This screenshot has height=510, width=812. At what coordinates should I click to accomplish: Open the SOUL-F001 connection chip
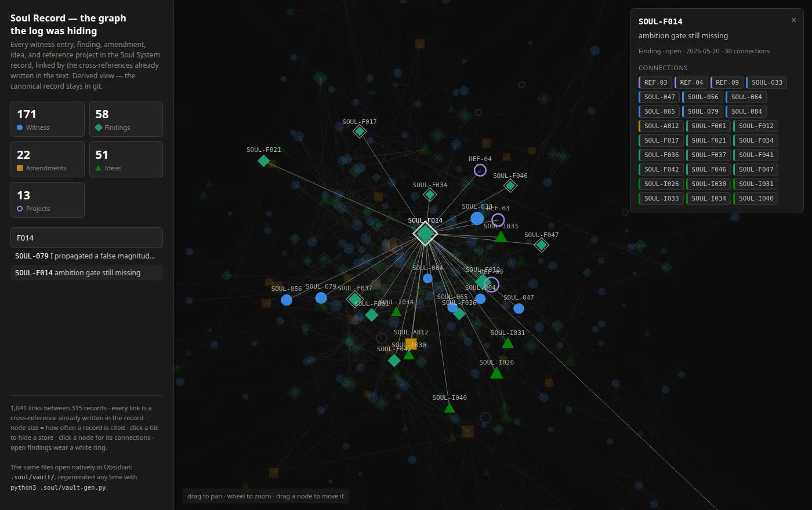click(x=708, y=126)
